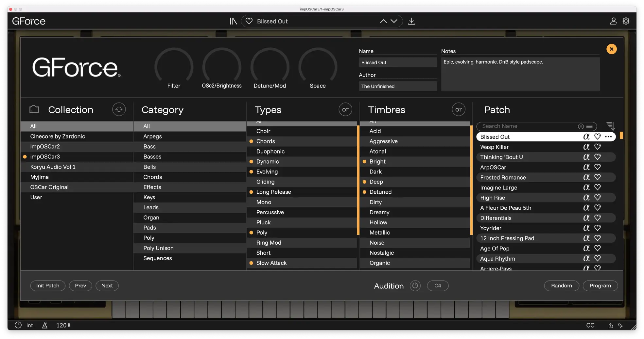
Task: Click the Prev button
Action: [80, 286]
